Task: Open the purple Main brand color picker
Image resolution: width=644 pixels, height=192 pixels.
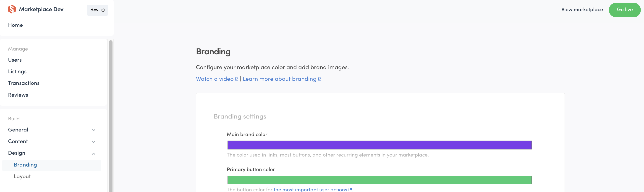Action: tap(379, 145)
